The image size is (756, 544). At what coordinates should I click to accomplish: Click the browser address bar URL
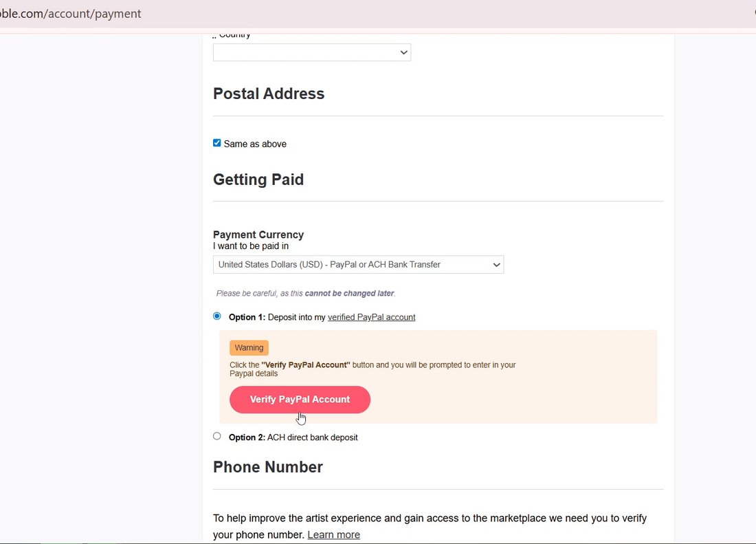coord(70,14)
